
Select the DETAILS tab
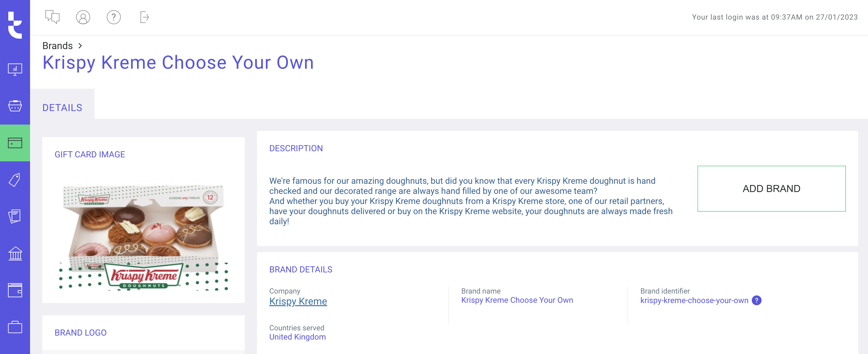point(62,108)
